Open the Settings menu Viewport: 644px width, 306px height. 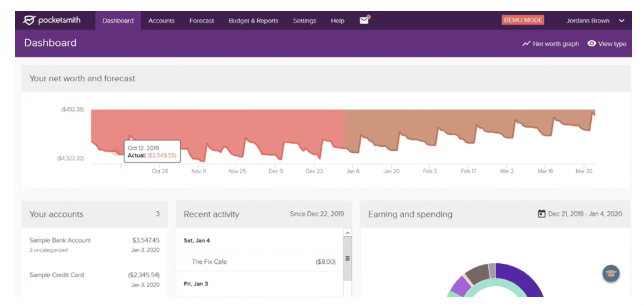pos(305,21)
